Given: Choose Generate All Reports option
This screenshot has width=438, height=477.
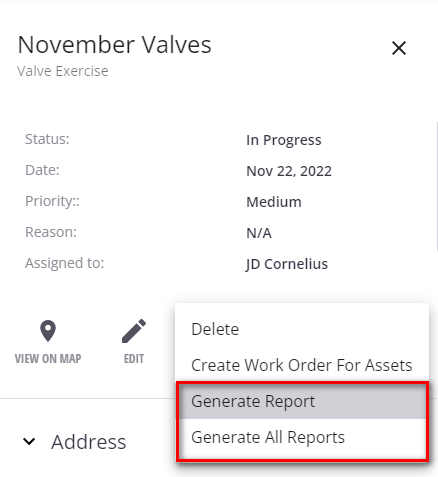Looking at the screenshot, I should [x=302, y=437].
